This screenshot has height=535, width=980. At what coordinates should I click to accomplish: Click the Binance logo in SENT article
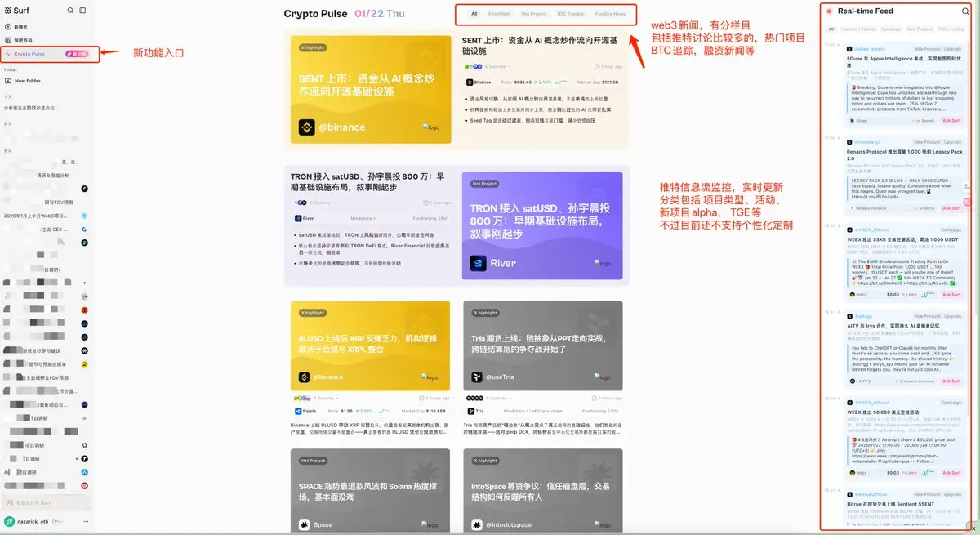[x=470, y=82]
